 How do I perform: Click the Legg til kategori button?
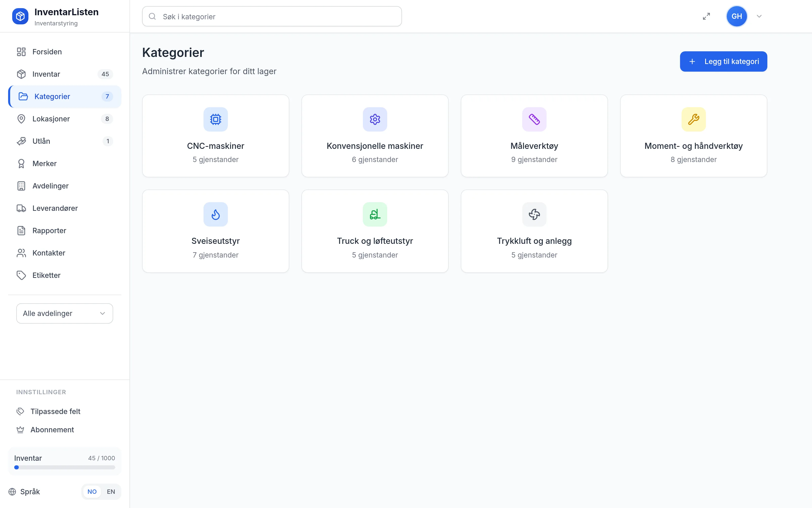pyautogui.click(x=723, y=61)
